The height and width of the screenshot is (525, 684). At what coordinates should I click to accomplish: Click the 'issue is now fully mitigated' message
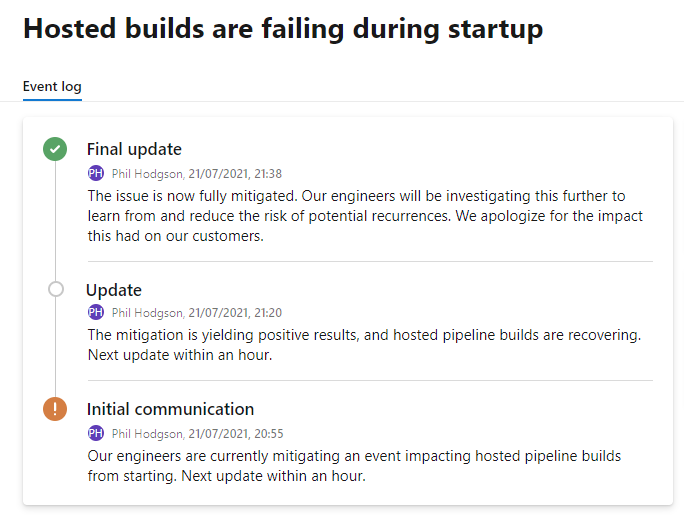365,216
